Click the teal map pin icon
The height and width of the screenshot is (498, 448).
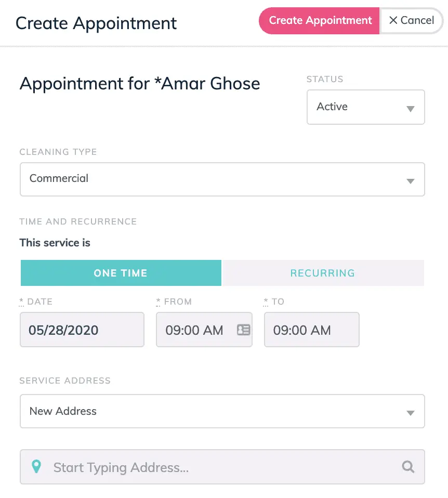pos(36,467)
